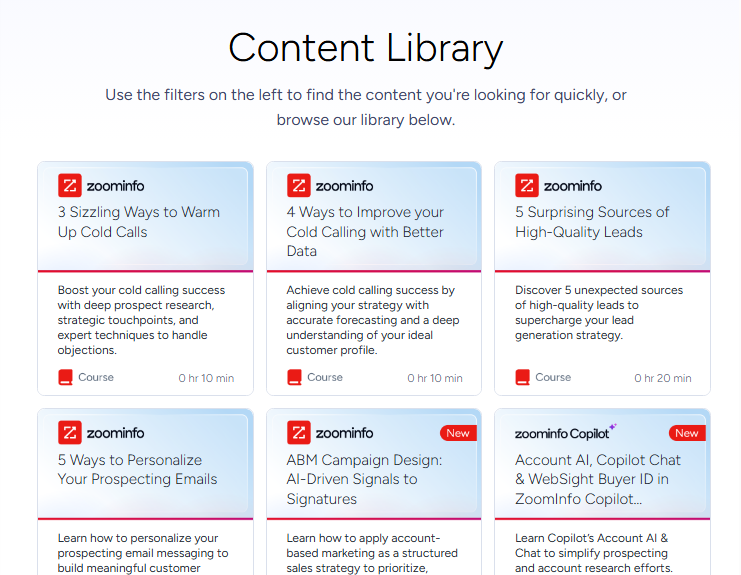The width and height of the screenshot is (741, 575).
Task: Open '5 Surprising Sources of High-Quality Leads' course
Action: tap(592, 222)
